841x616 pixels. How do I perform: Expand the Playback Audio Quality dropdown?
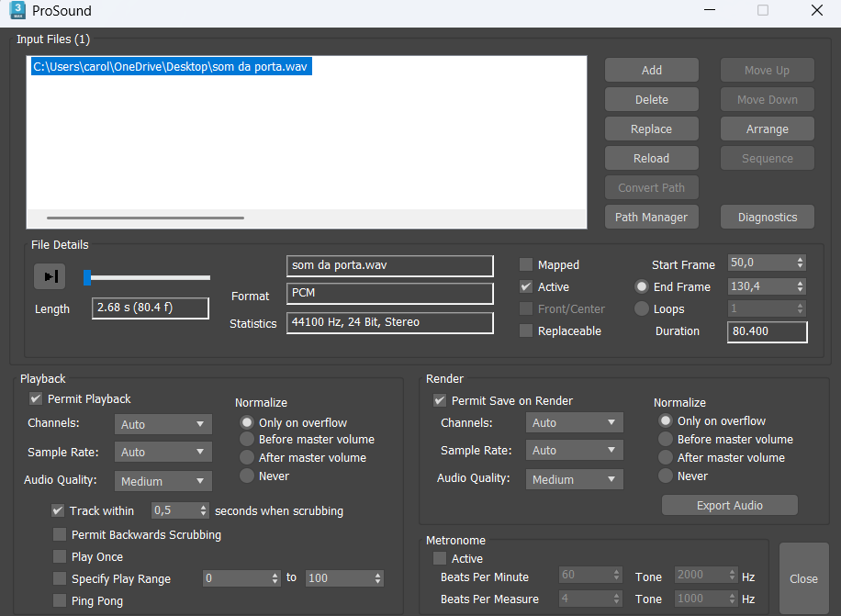163,481
